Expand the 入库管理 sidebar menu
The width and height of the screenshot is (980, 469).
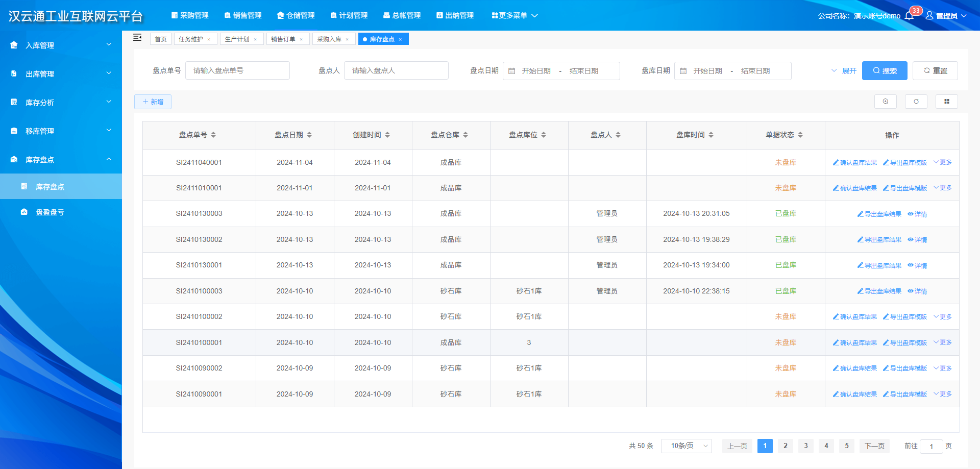pos(61,45)
